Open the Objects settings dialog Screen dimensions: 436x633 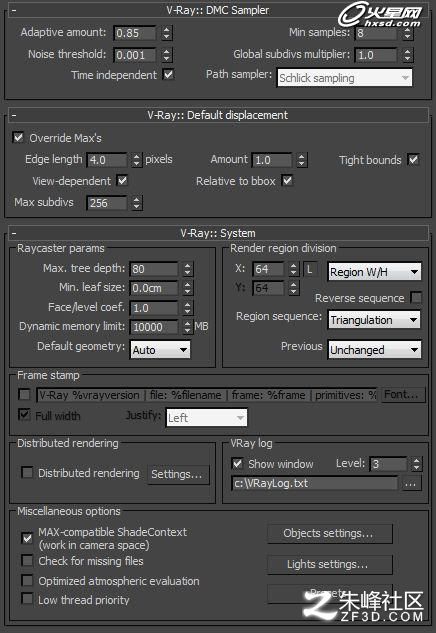330,534
